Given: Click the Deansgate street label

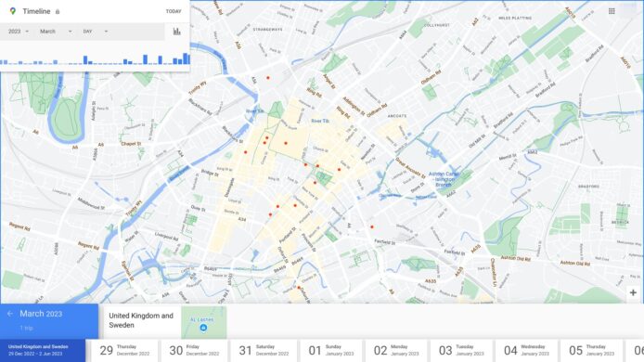Looking at the screenshot, I should [229, 187].
